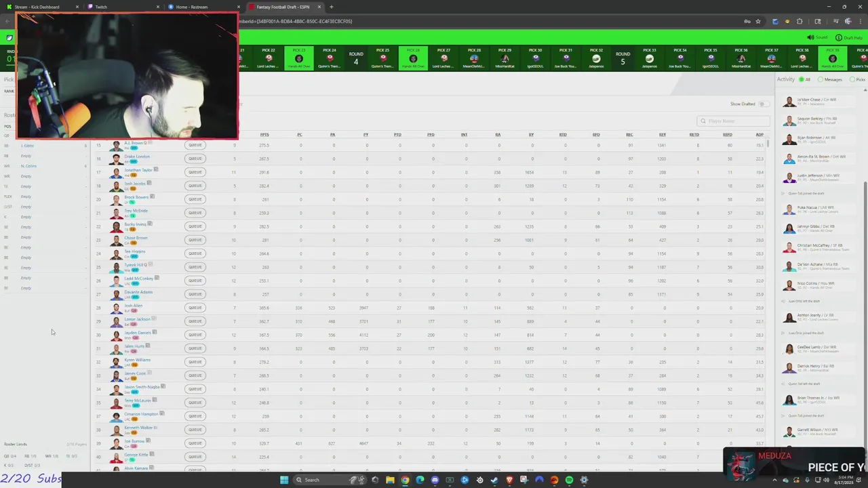Sort table by ADP column
This screenshot has width=868, height=488.
tap(759, 134)
